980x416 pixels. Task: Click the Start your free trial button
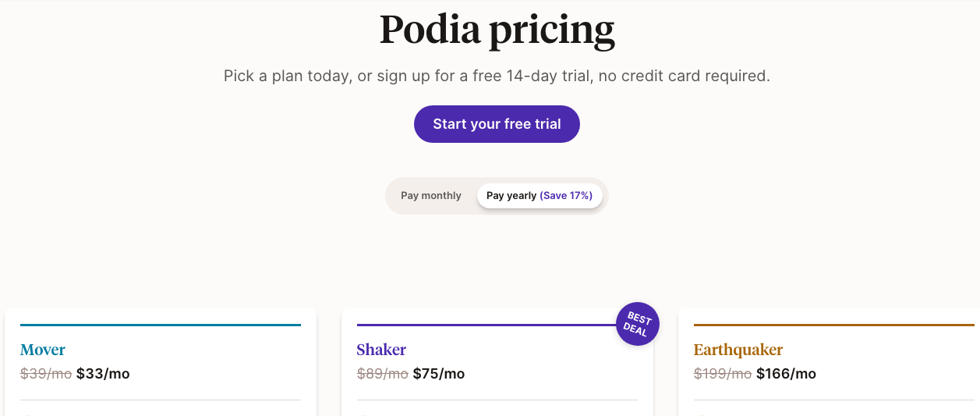click(x=497, y=124)
